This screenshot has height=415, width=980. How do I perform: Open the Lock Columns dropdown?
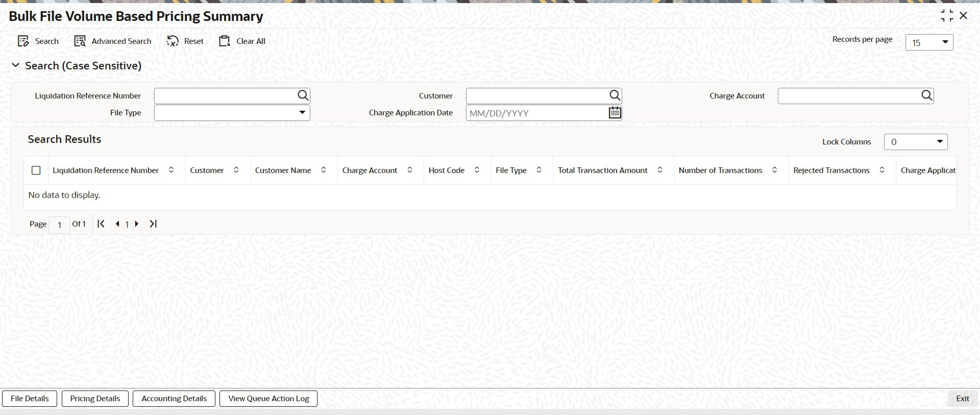pos(916,142)
